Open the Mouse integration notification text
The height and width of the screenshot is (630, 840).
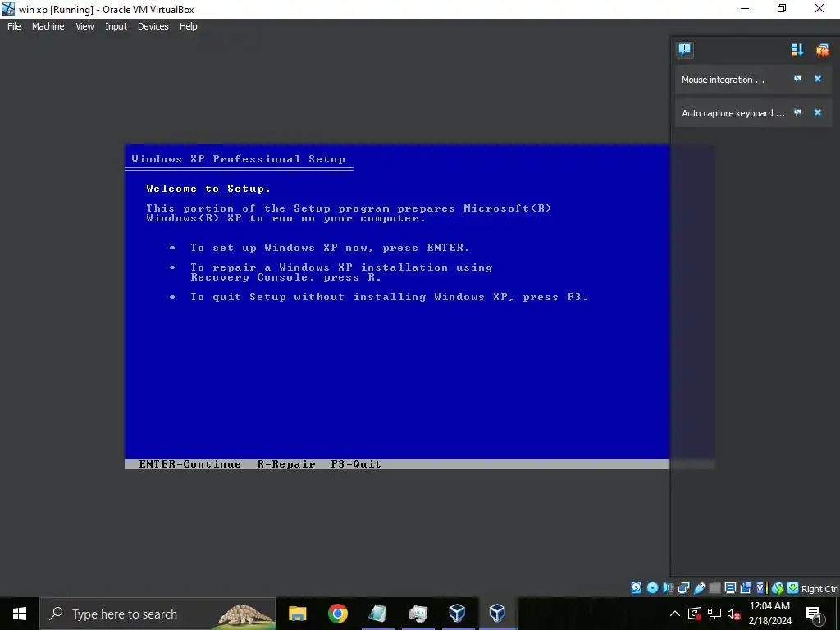coord(723,80)
